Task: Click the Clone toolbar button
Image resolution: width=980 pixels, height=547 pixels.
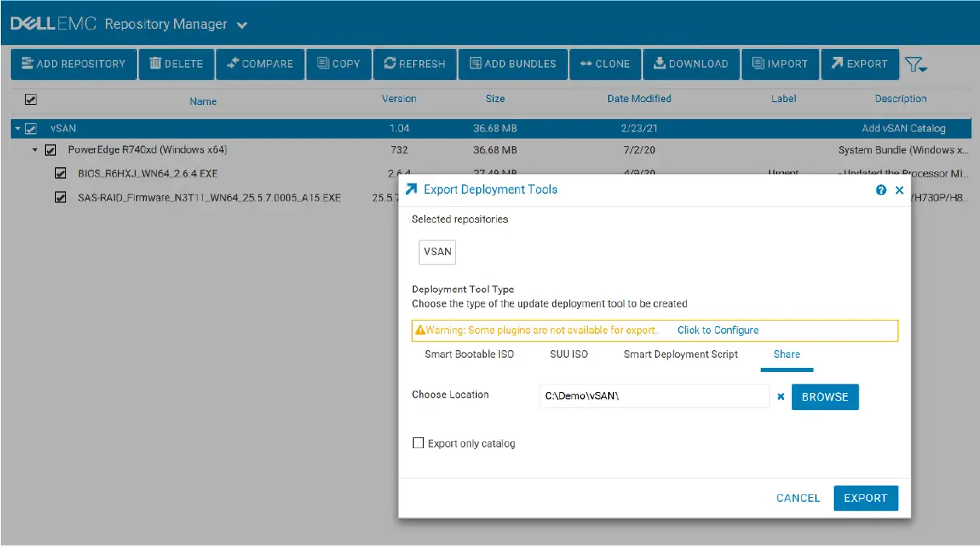Action: (605, 64)
